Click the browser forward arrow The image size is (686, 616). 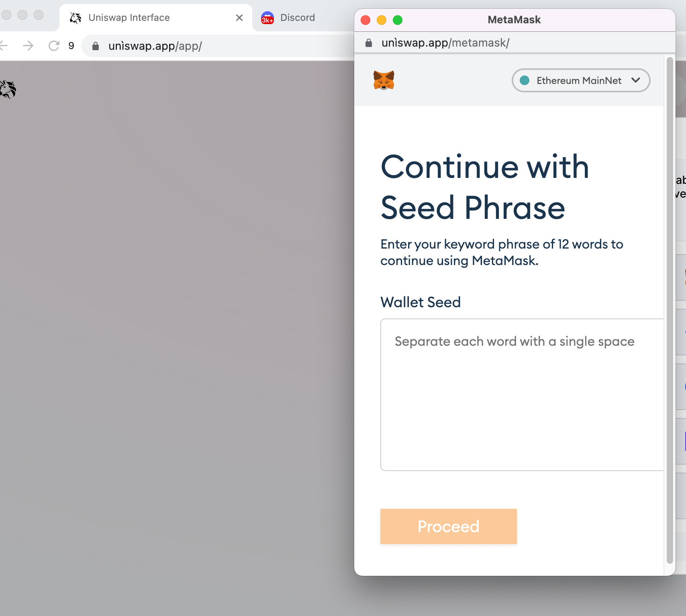pos(28,46)
